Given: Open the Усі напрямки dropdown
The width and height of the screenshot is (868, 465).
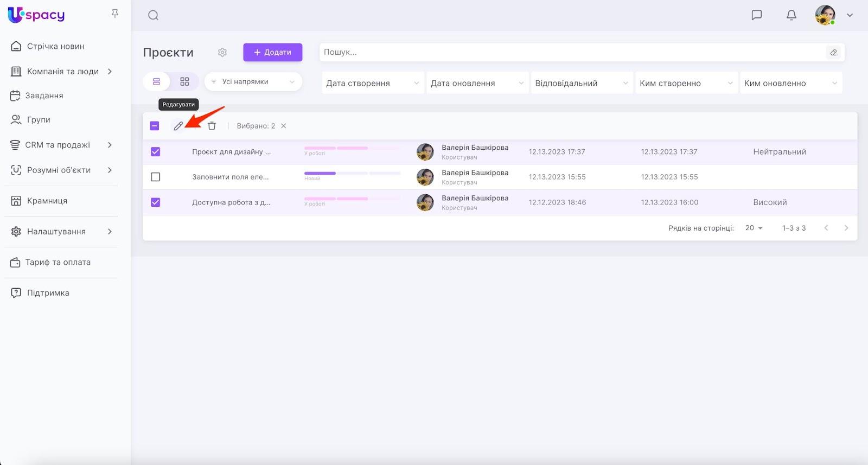Looking at the screenshot, I should click(253, 81).
